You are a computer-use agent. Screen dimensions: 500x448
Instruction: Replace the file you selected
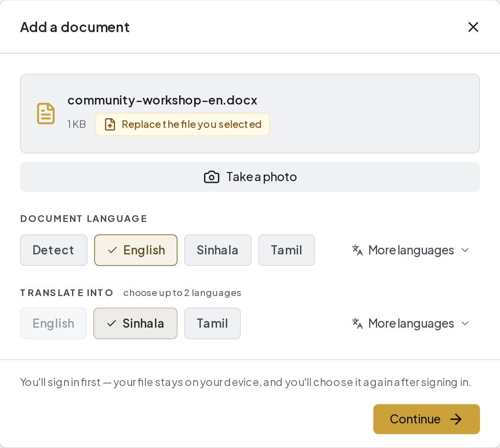[x=182, y=124]
